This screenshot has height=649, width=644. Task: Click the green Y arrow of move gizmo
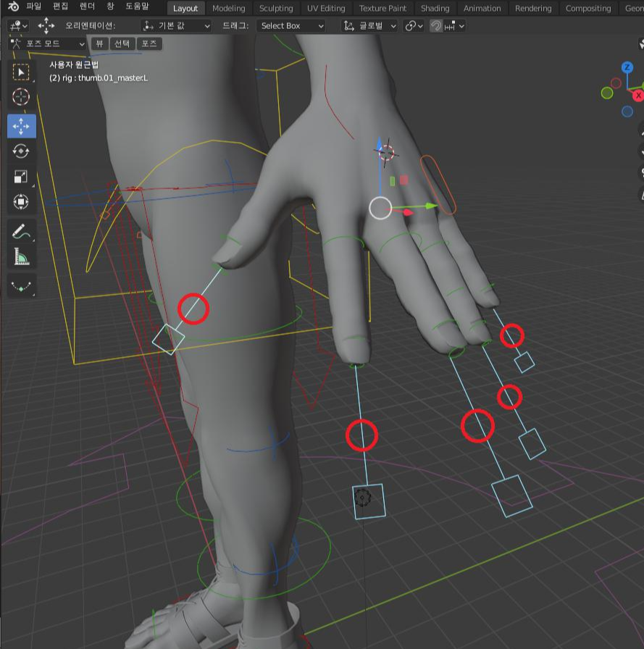pos(430,206)
